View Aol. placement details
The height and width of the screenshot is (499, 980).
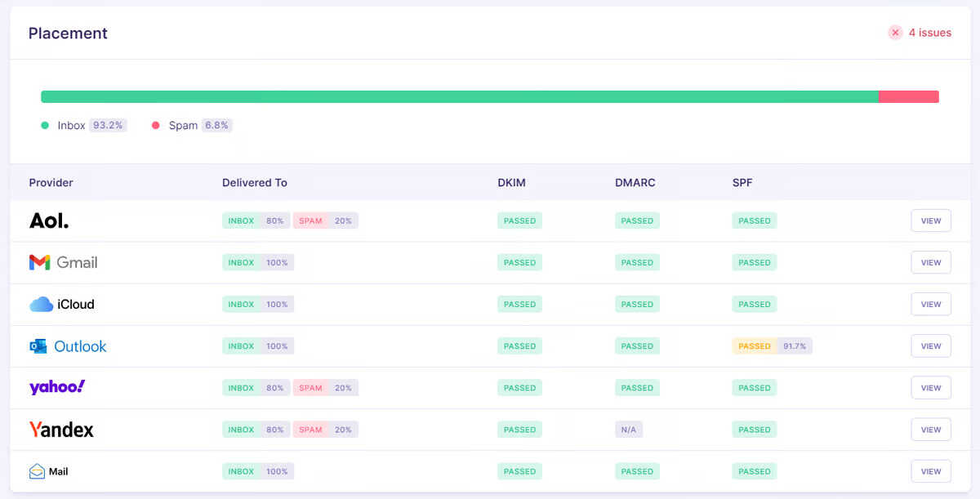(x=931, y=221)
